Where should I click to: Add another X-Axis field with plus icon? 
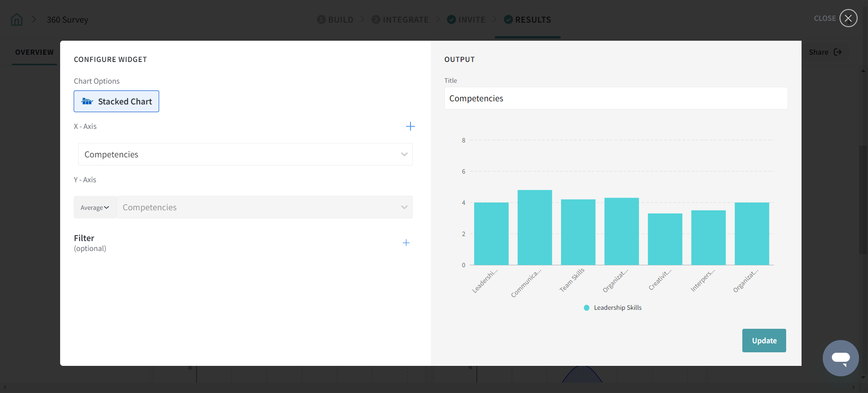point(410,126)
